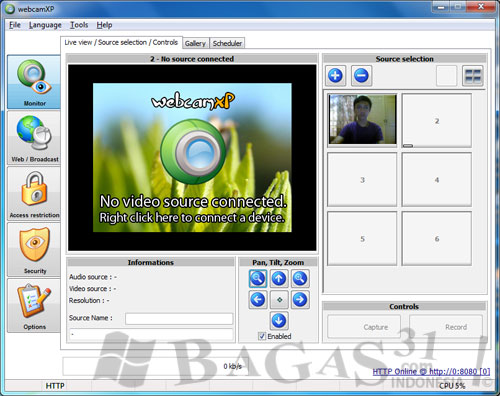This screenshot has width=500, height=396.
Task: Click the No video source connected preview
Action: point(192,158)
